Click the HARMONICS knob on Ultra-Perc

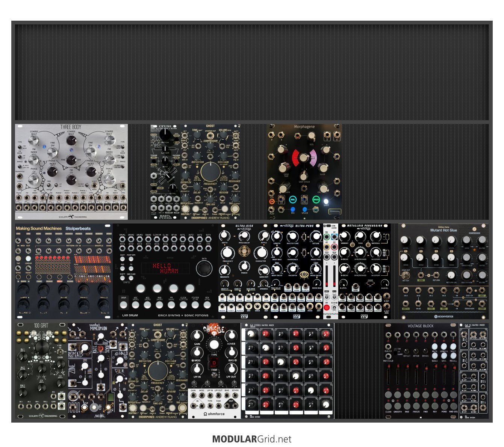coord(292,252)
